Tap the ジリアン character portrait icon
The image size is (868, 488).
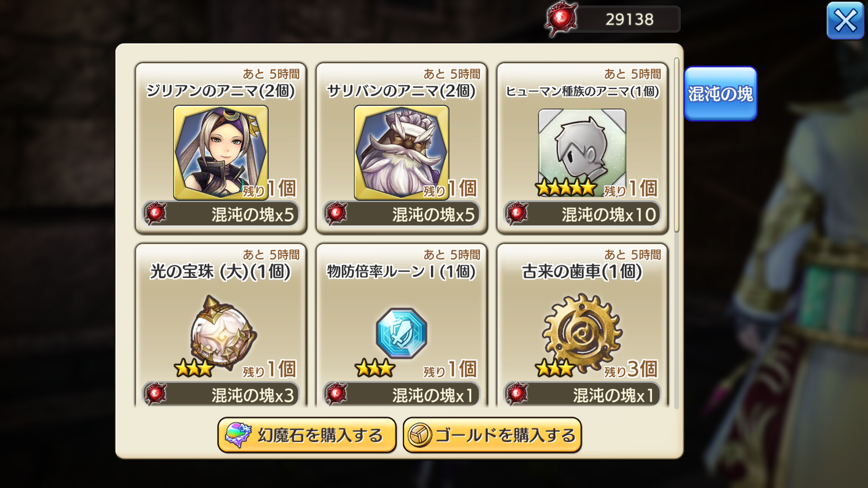pyautogui.click(x=220, y=152)
